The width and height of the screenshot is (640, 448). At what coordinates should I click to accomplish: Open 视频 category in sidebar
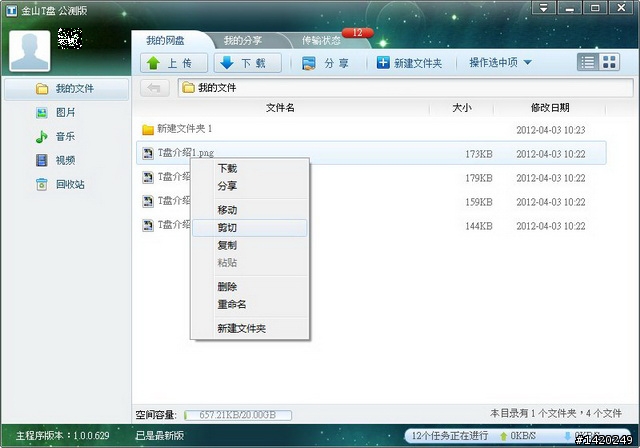click(x=65, y=160)
